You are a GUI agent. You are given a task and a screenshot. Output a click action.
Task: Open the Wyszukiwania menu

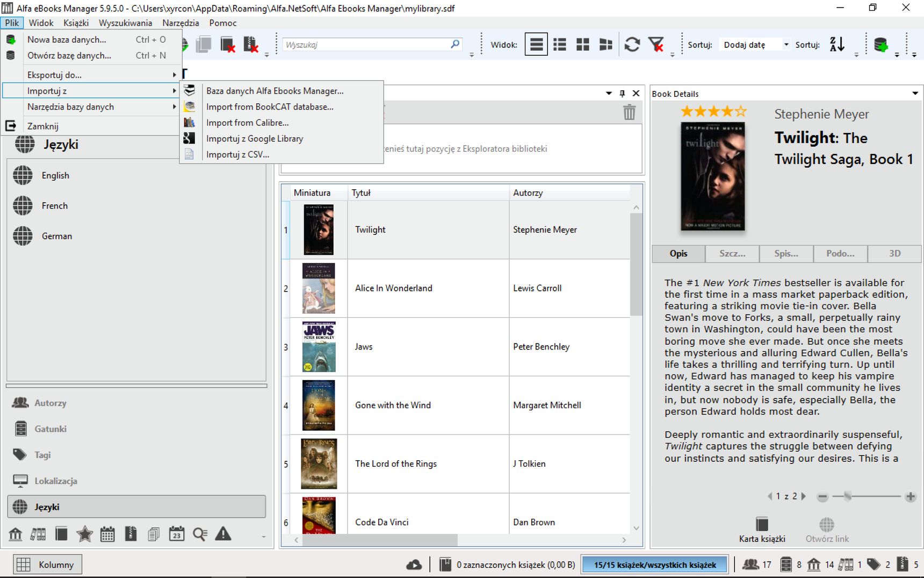pyautogui.click(x=125, y=23)
